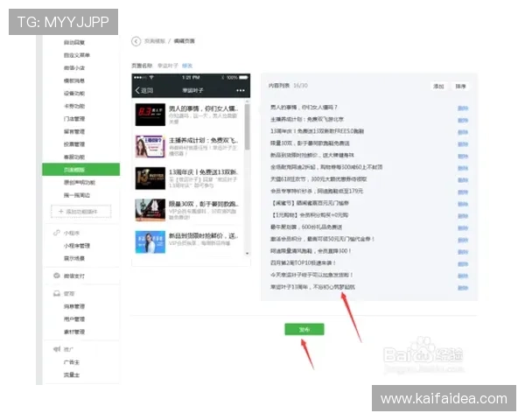Click the green 发布 publish button
Image resolution: width=525 pixels, height=420 pixels.
(304, 330)
